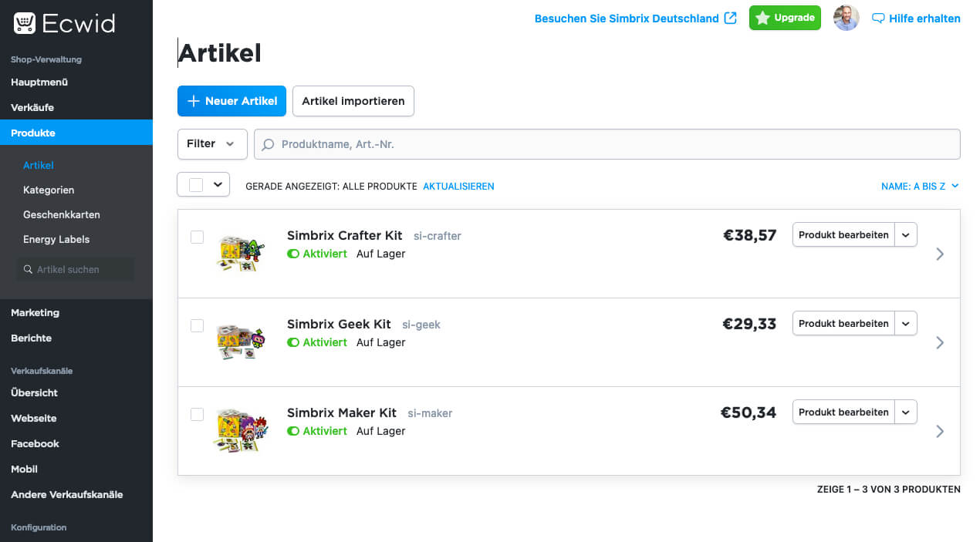This screenshot has width=980, height=542.
Task: Click the Simbrix Maker Kit product thumbnail
Action: [x=240, y=429]
